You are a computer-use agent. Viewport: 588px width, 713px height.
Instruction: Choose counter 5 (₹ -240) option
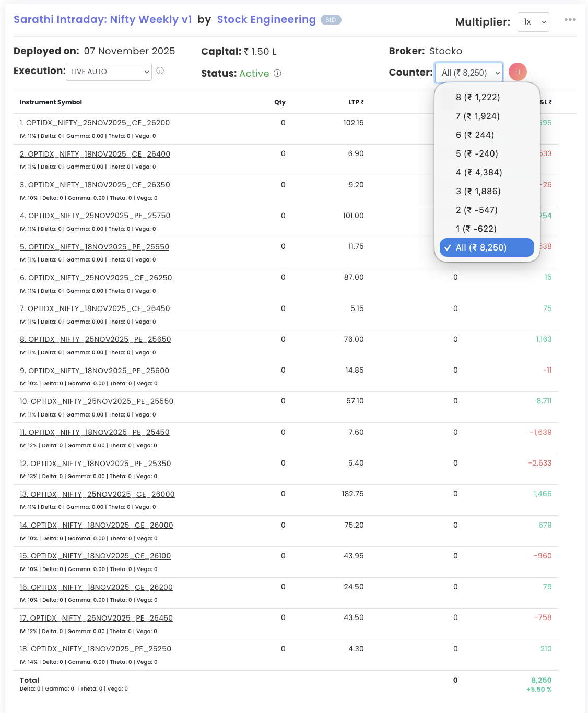(477, 153)
